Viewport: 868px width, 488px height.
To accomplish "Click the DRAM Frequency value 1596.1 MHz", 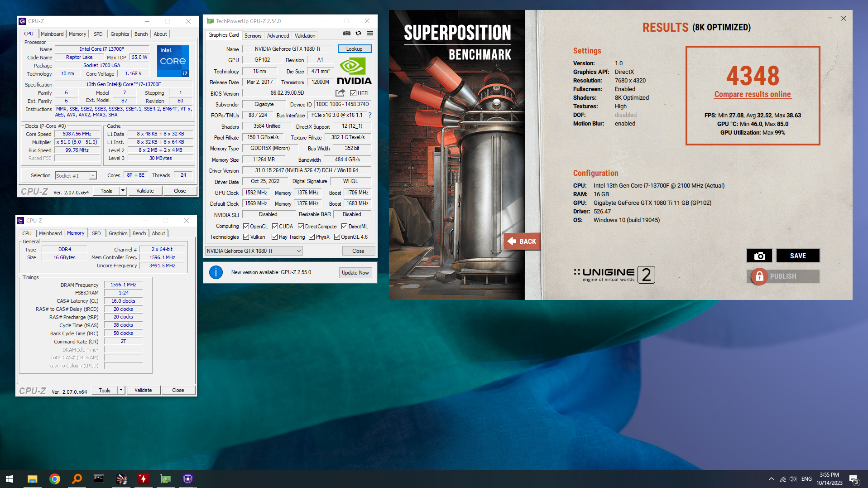I will click(x=124, y=285).
